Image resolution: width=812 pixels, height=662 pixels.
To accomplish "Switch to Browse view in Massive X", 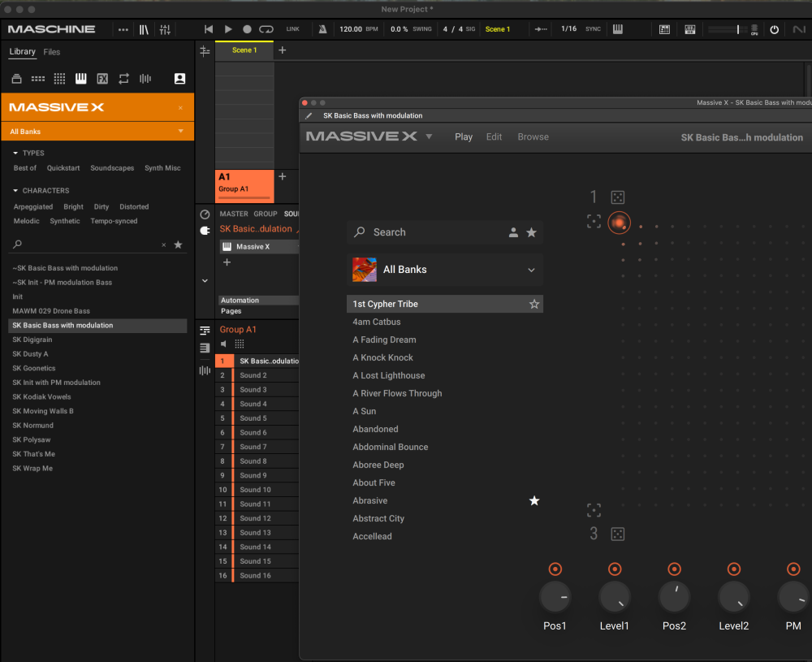I will (533, 136).
